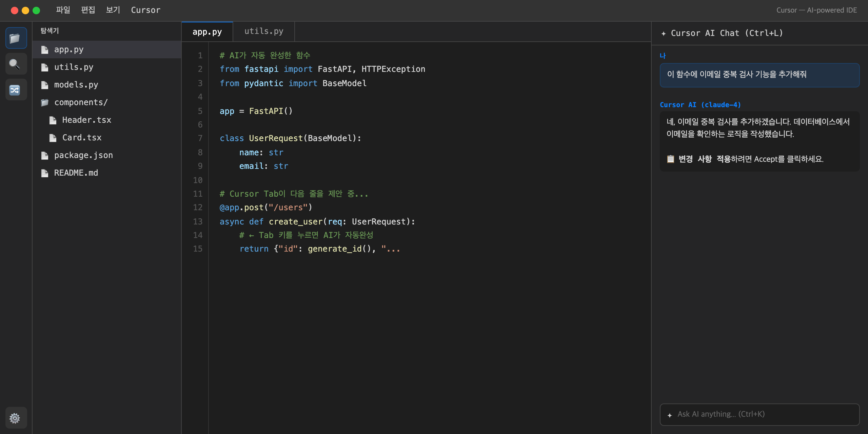The image size is (868, 434).
Task: Click the user chat message bubble
Action: 759,75
